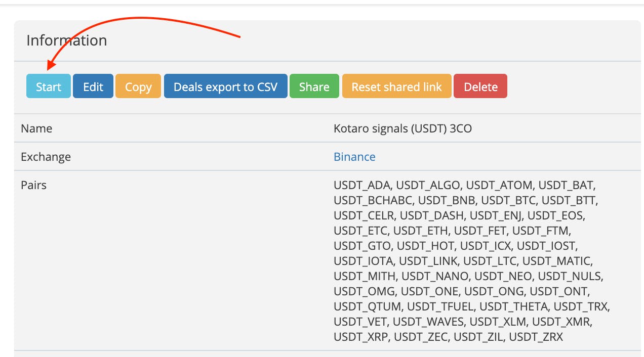Select the Name row label
Image resolution: width=644 pixels, height=357 pixels.
pos(36,128)
